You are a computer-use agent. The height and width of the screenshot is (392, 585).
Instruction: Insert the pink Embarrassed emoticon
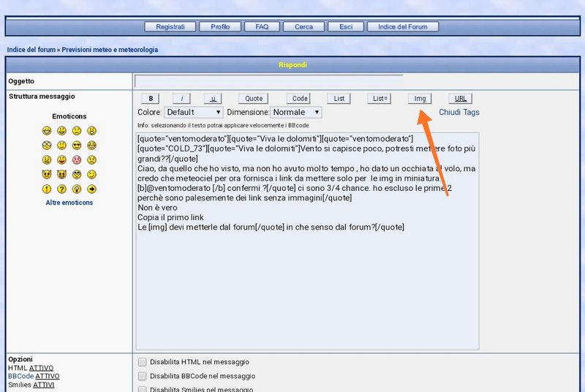click(x=77, y=159)
